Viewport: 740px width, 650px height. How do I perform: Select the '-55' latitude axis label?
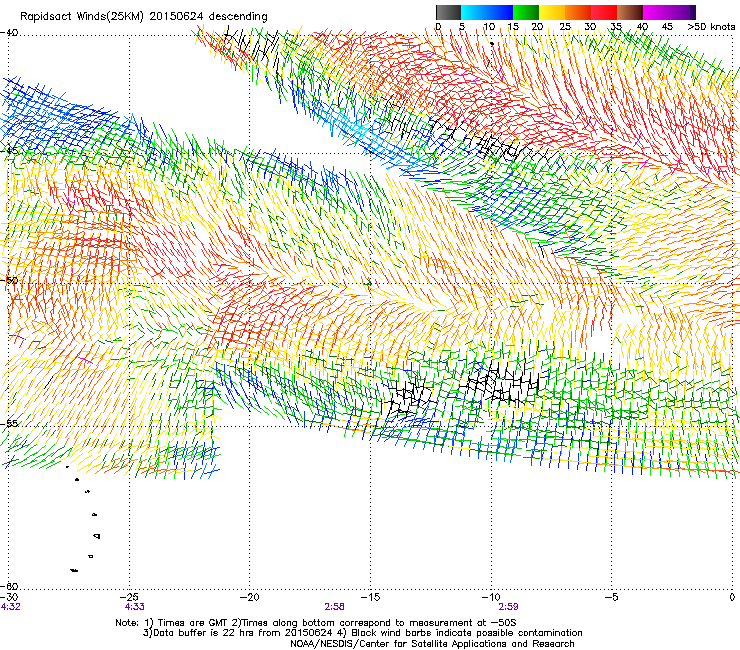10,423
